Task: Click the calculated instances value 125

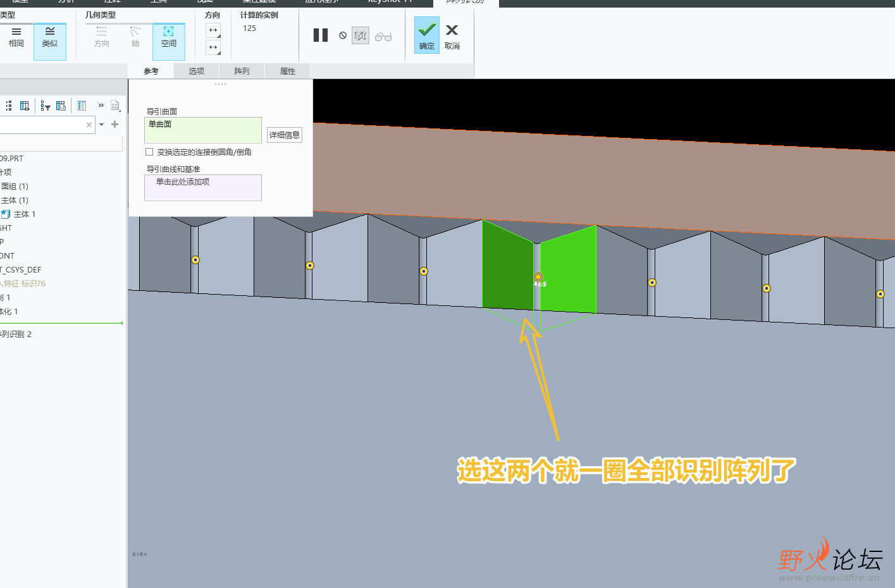Action: click(249, 28)
